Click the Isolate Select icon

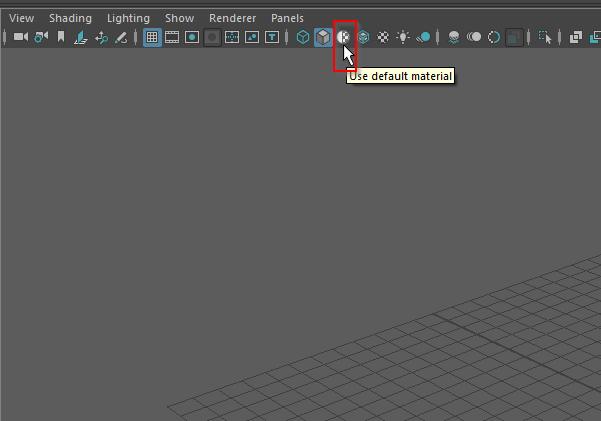click(x=545, y=37)
